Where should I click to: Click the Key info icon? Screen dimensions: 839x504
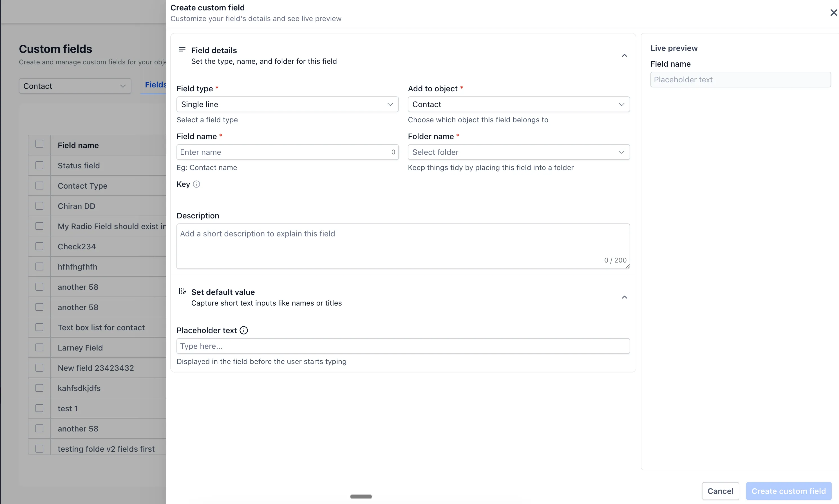point(196,184)
